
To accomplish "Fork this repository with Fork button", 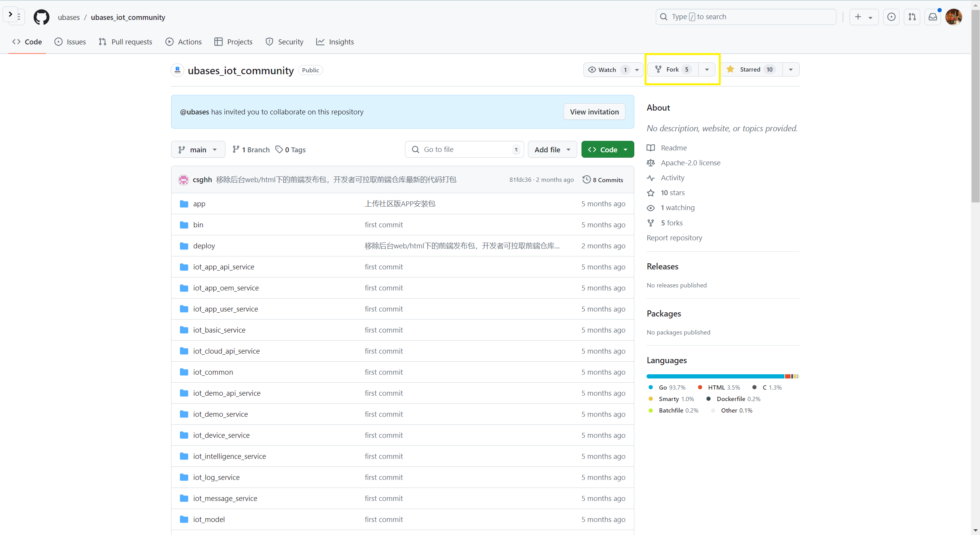I will click(673, 69).
